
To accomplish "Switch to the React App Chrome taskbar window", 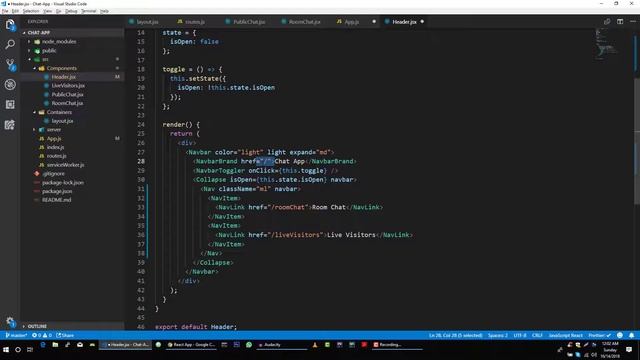I will (190, 345).
